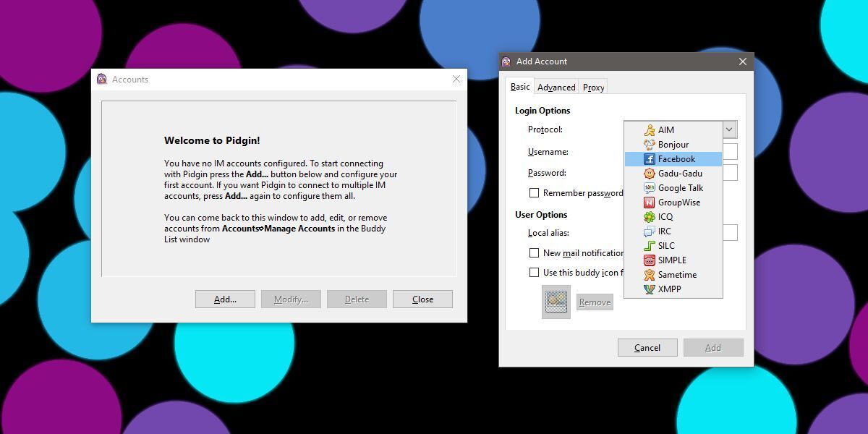The width and height of the screenshot is (868, 434).
Task: Check Use this buddy icon option
Action: pyautogui.click(x=535, y=272)
